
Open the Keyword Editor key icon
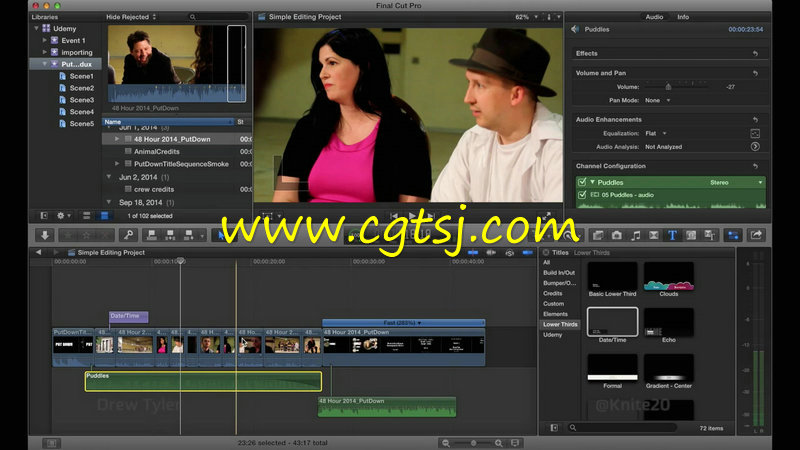pyautogui.click(x=129, y=235)
